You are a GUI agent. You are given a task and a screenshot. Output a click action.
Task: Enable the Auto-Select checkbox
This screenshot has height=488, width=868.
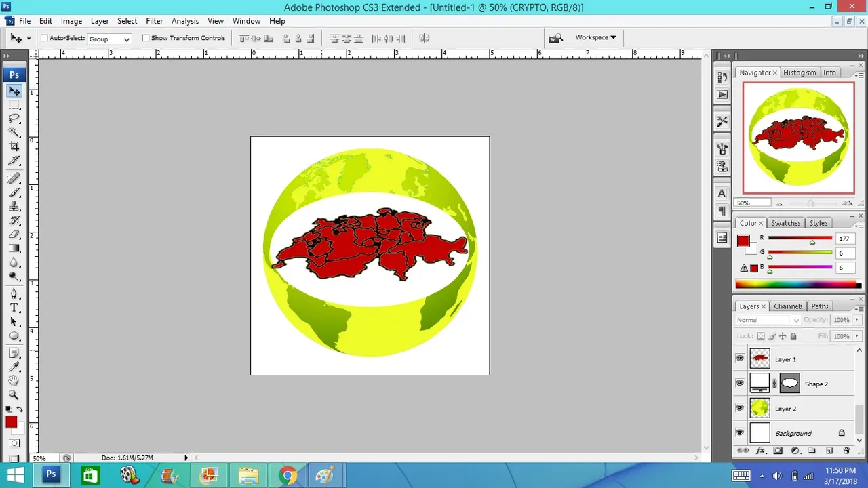pyautogui.click(x=44, y=38)
